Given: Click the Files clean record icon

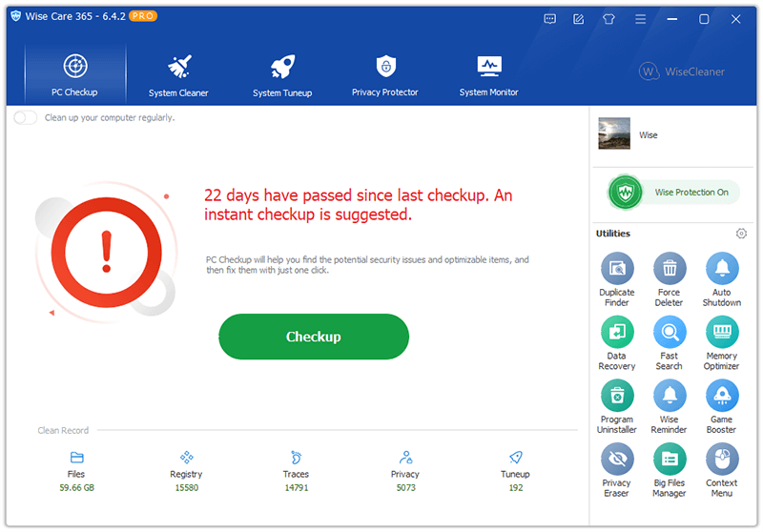Looking at the screenshot, I should pyautogui.click(x=77, y=457).
